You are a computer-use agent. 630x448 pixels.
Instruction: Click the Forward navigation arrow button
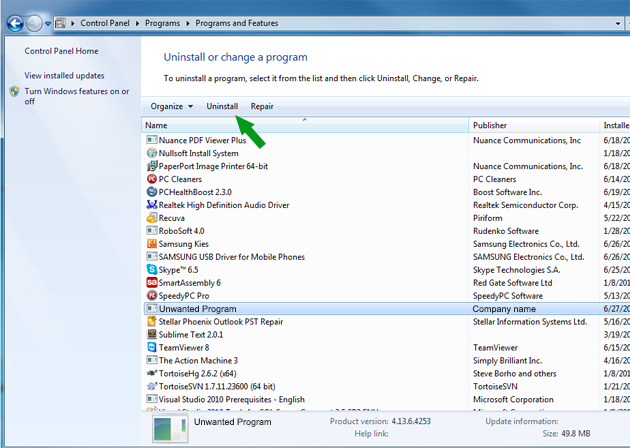click(x=34, y=23)
